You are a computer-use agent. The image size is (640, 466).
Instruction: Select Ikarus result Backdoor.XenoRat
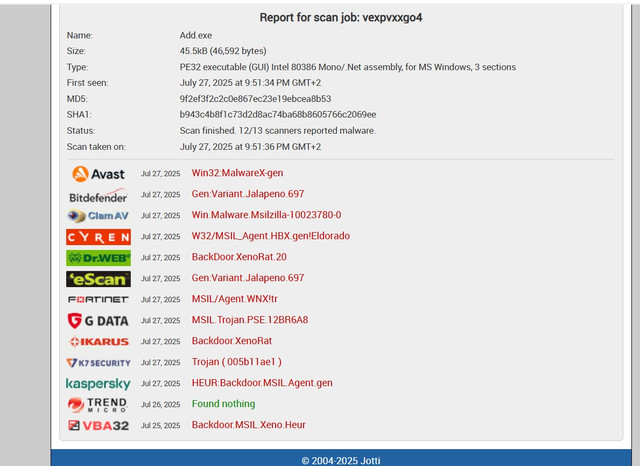click(x=232, y=341)
